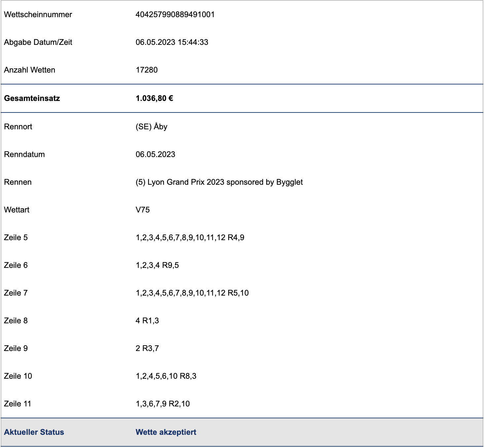This screenshot has width=484, height=448.
Task: Select the picks 1,3,6,7,9 R2,10
Action: [x=163, y=404]
